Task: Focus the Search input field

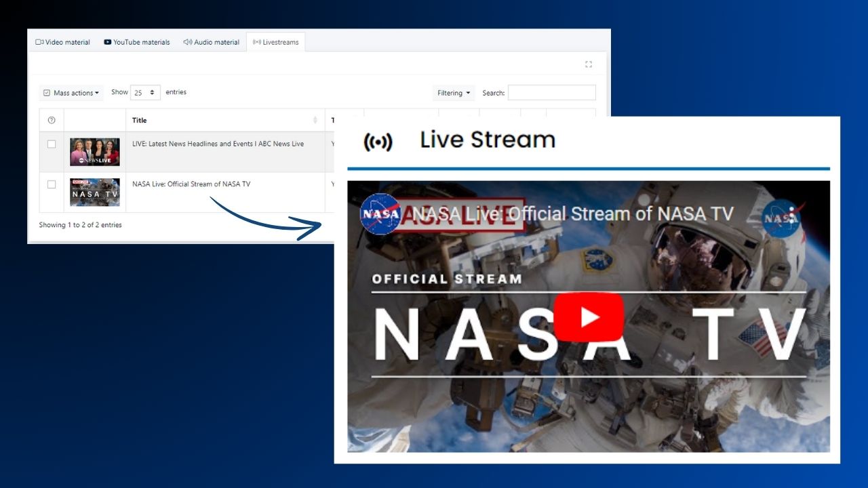Action: tap(551, 93)
